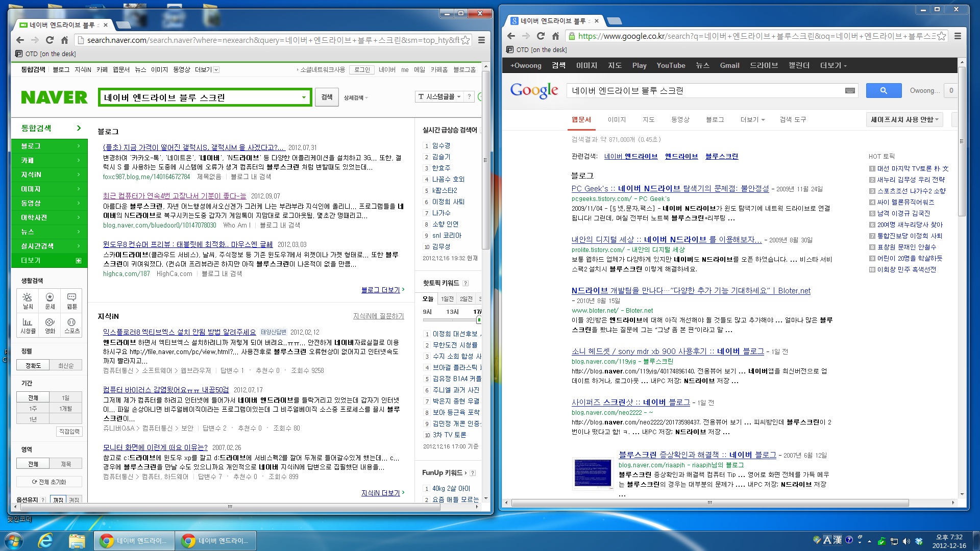This screenshot has width=980, height=551.
Task: Select 정확도 sort option
Action: 33,365
